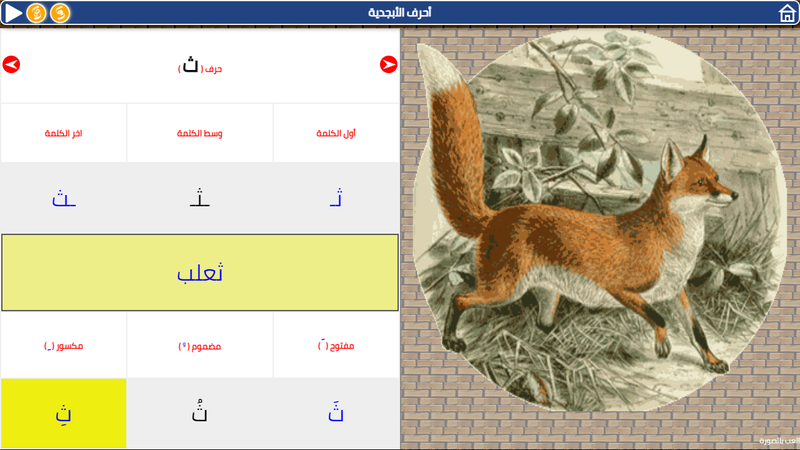Click the second orange coin icon
The height and width of the screenshot is (450, 800).
coord(60,13)
